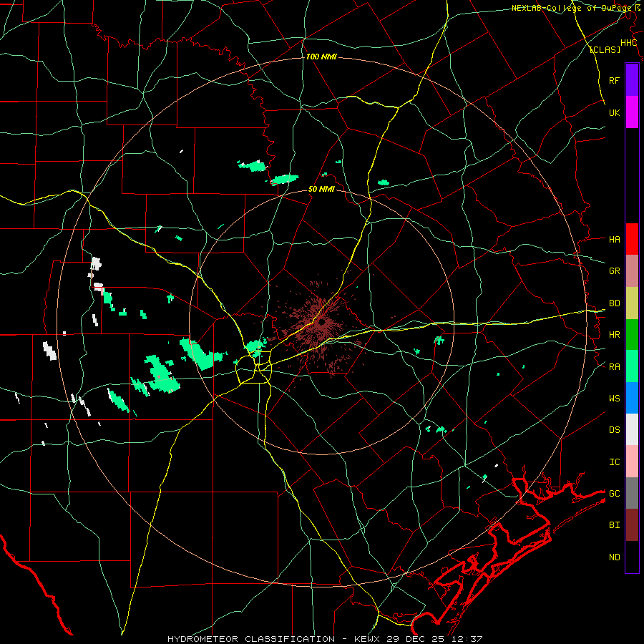Click the GR legend label
Image resolution: width=644 pixels, height=644 pixels.
point(614,271)
